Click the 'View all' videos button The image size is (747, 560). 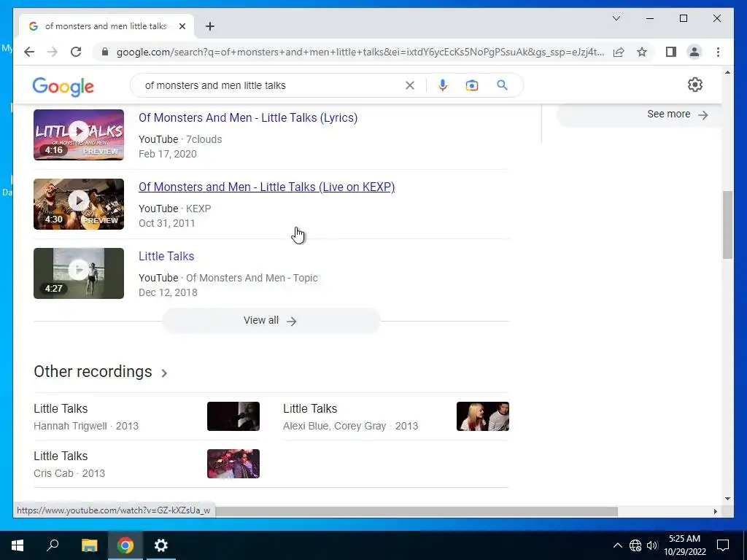coord(271,321)
